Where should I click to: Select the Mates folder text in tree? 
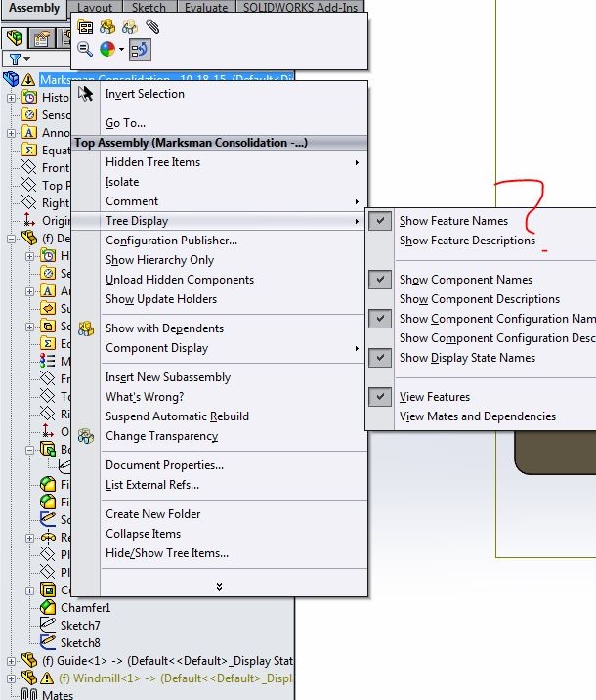(x=58, y=695)
